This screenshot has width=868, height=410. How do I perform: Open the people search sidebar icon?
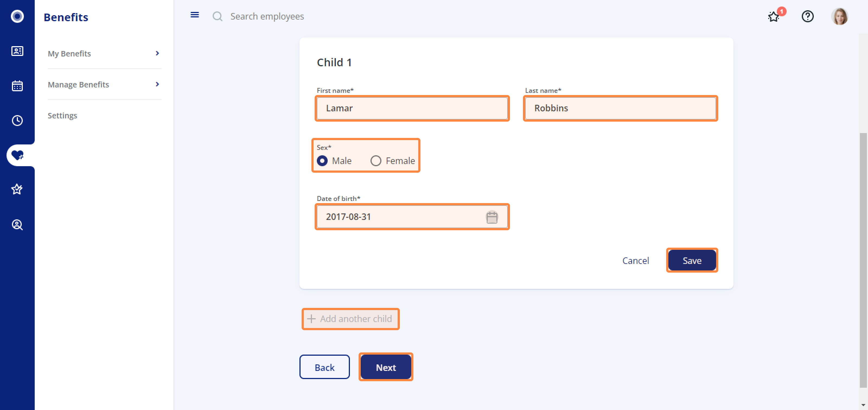pyautogui.click(x=17, y=225)
